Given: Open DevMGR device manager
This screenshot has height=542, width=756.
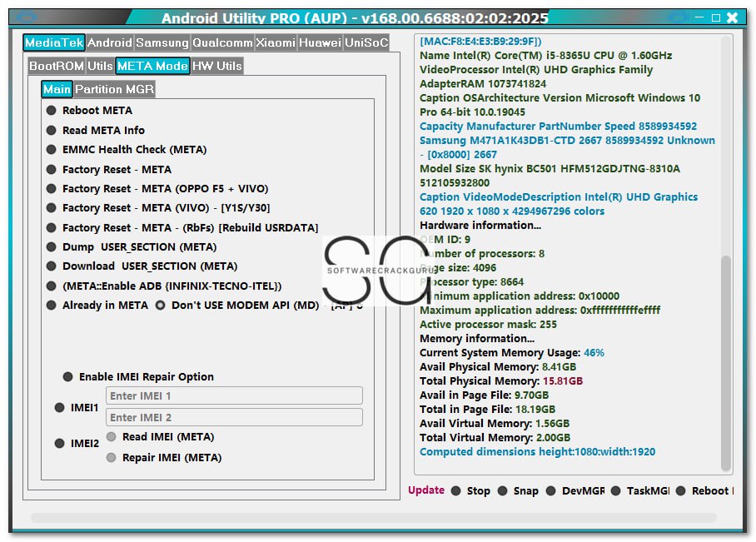Looking at the screenshot, I should point(575,491).
